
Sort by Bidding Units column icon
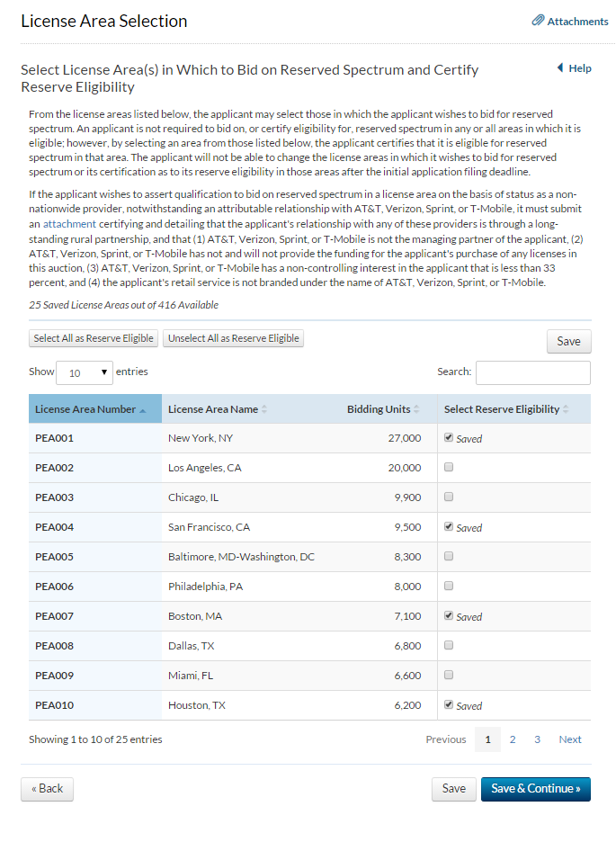(417, 410)
